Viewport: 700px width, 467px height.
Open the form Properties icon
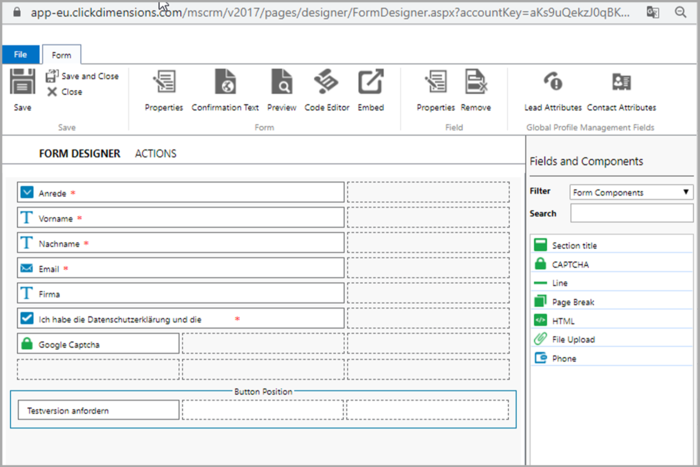(164, 81)
